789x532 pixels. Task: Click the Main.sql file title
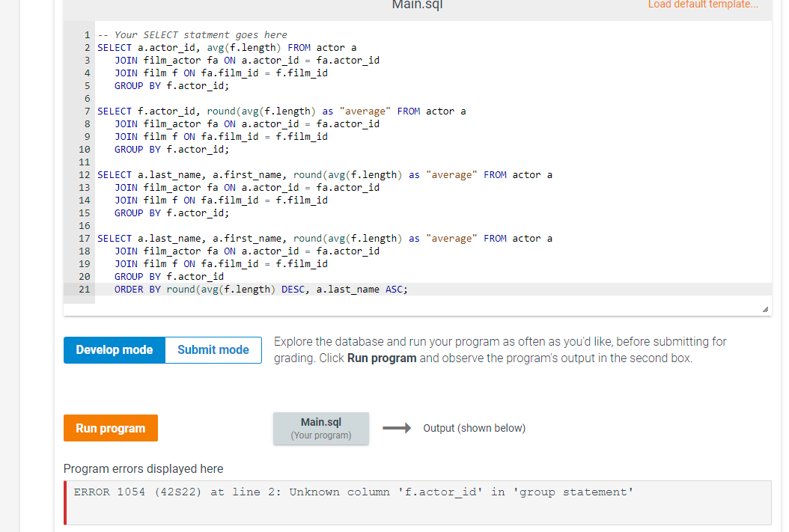(417, 5)
